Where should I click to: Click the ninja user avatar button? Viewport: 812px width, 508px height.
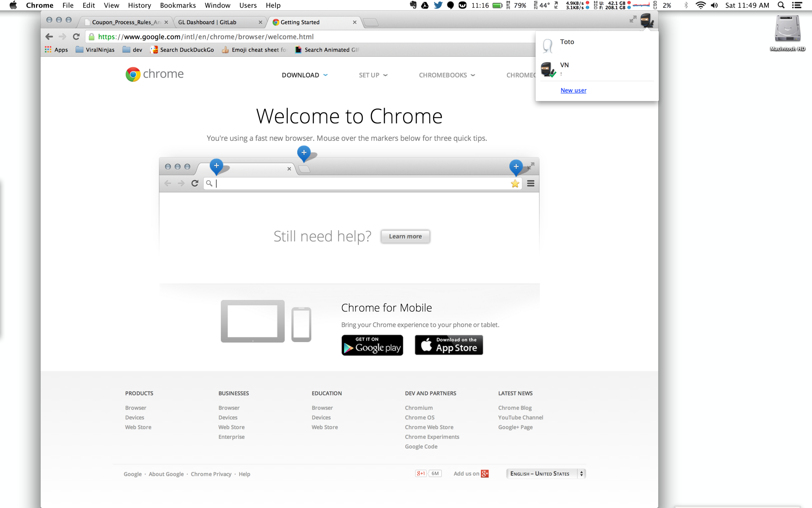pos(646,20)
